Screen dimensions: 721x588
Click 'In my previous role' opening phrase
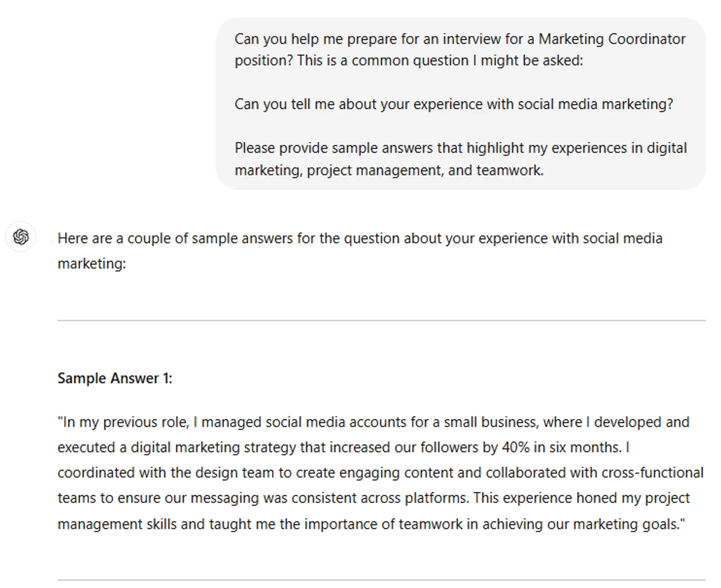pos(123,422)
